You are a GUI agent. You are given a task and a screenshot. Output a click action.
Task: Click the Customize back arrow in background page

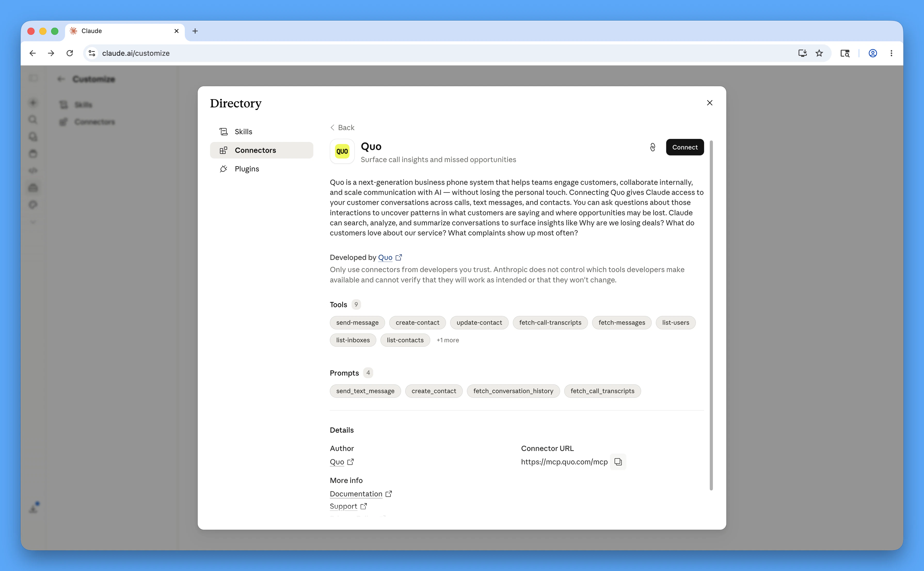[61, 79]
